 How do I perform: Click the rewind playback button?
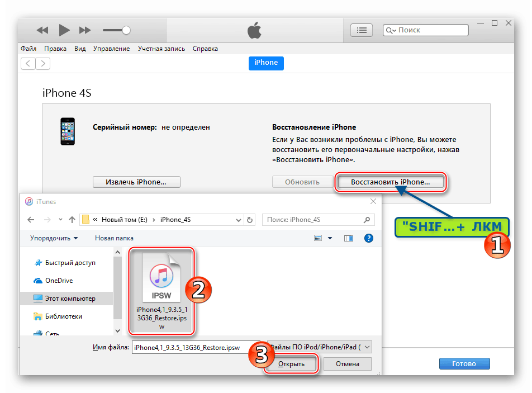pos(42,30)
